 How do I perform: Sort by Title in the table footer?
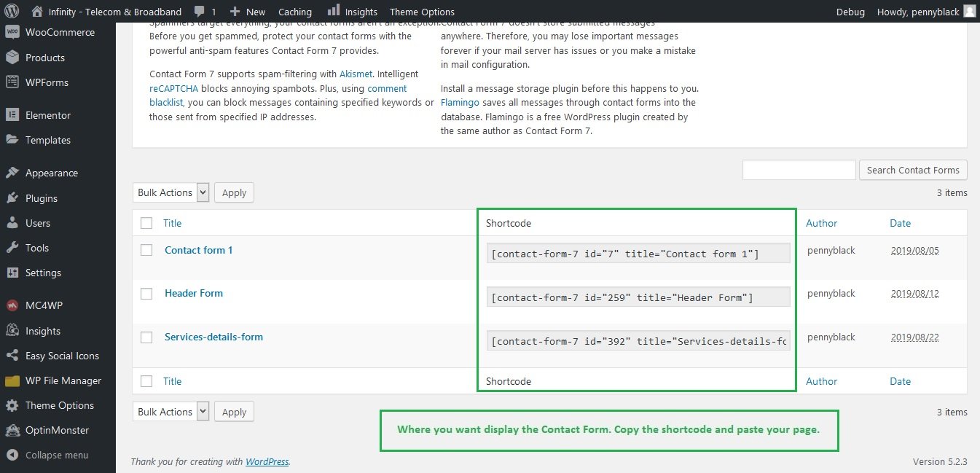(172, 381)
